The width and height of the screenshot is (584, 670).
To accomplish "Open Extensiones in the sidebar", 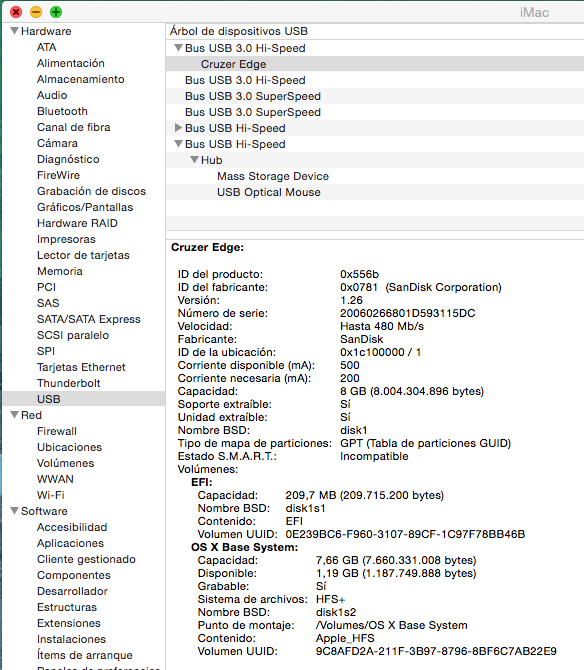I will tap(68, 623).
